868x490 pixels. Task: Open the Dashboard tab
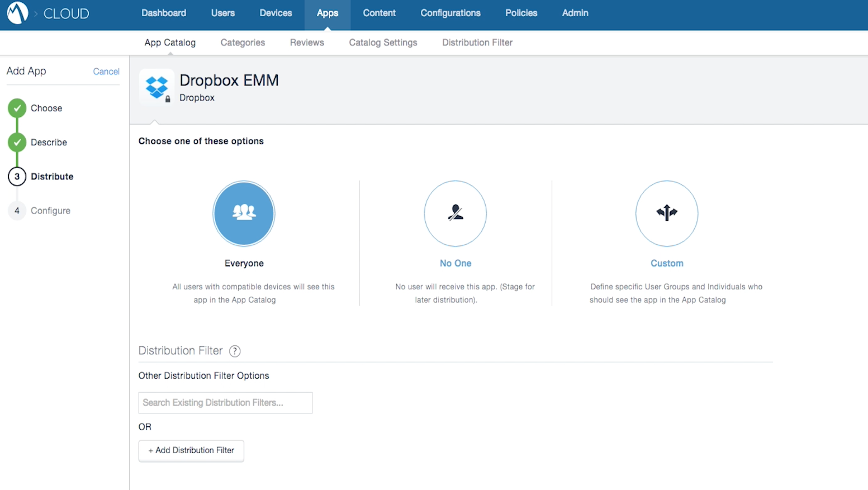tap(164, 13)
